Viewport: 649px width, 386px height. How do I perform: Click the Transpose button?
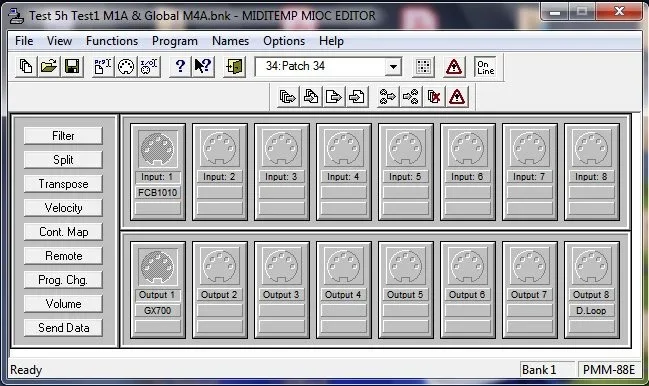click(x=63, y=184)
